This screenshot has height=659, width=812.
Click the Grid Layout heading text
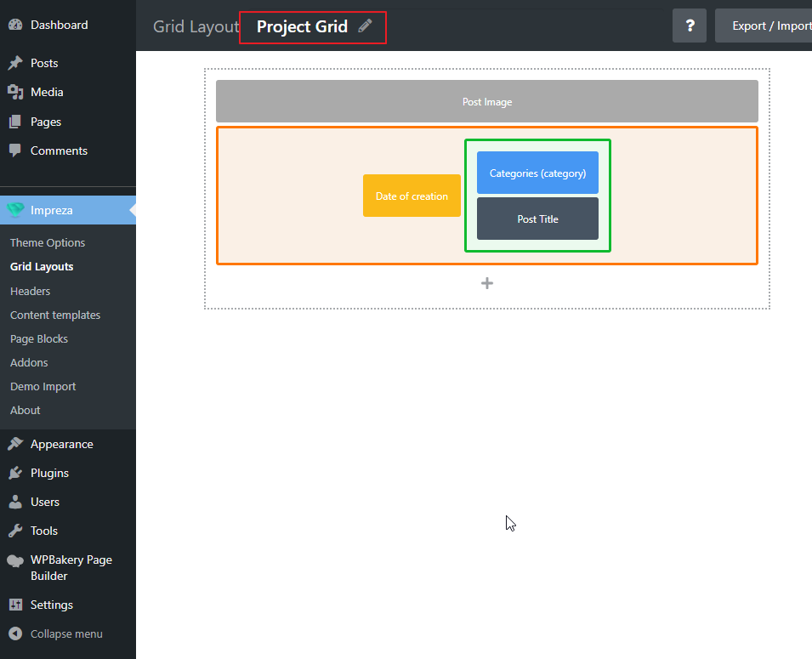[x=196, y=26]
